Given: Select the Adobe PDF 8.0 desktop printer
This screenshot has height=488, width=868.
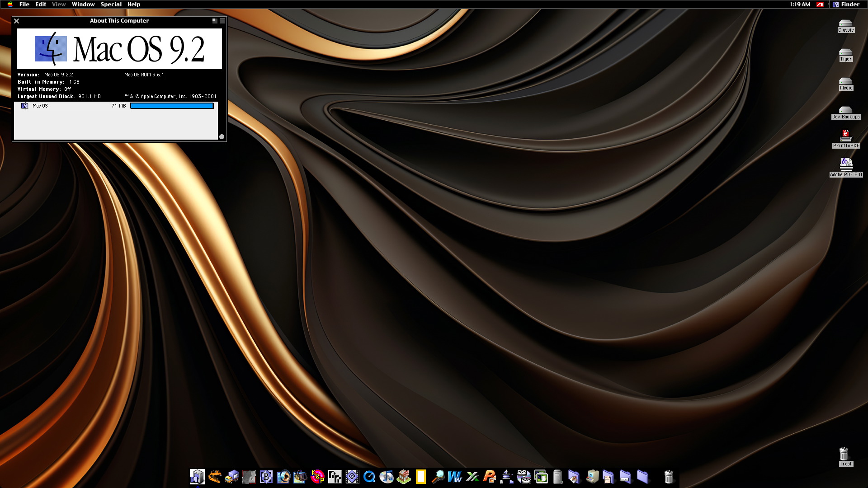Looking at the screenshot, I should click(x=846, y=168).
